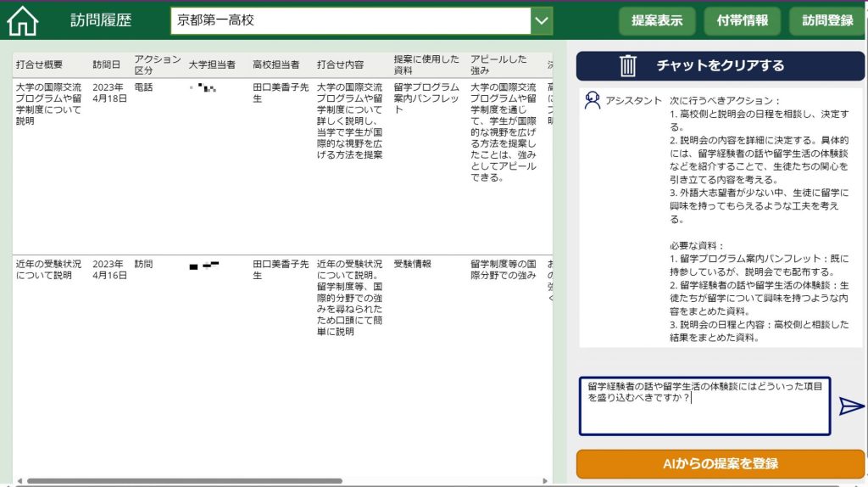The width and height of the screenshot is (868, 487).
Task: Select the 近年の受験状況について説明 row
Action: point(48,270)
